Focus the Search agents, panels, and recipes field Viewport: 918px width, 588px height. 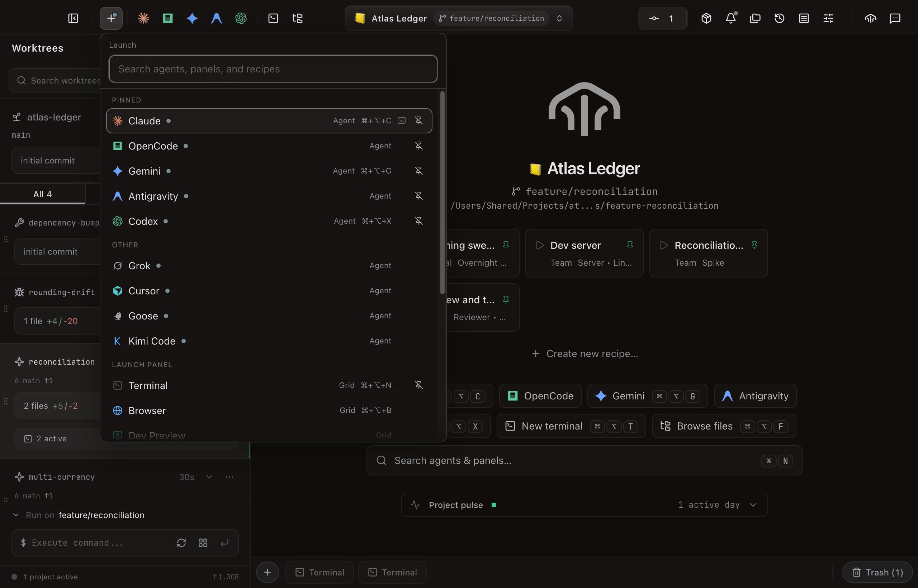click(273, 69)
